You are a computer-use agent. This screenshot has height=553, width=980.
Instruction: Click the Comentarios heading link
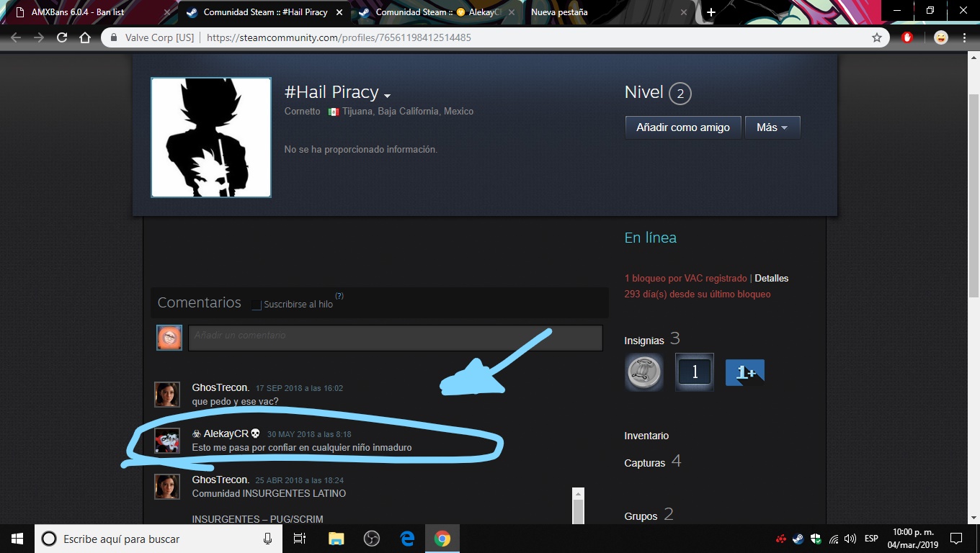coord(200,302)
